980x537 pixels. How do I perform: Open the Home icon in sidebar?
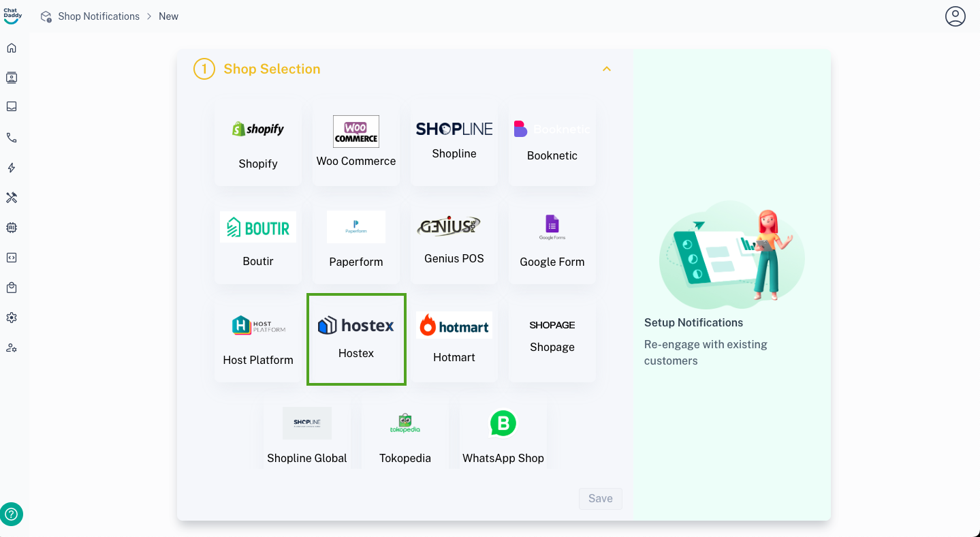tap(12, 48)
